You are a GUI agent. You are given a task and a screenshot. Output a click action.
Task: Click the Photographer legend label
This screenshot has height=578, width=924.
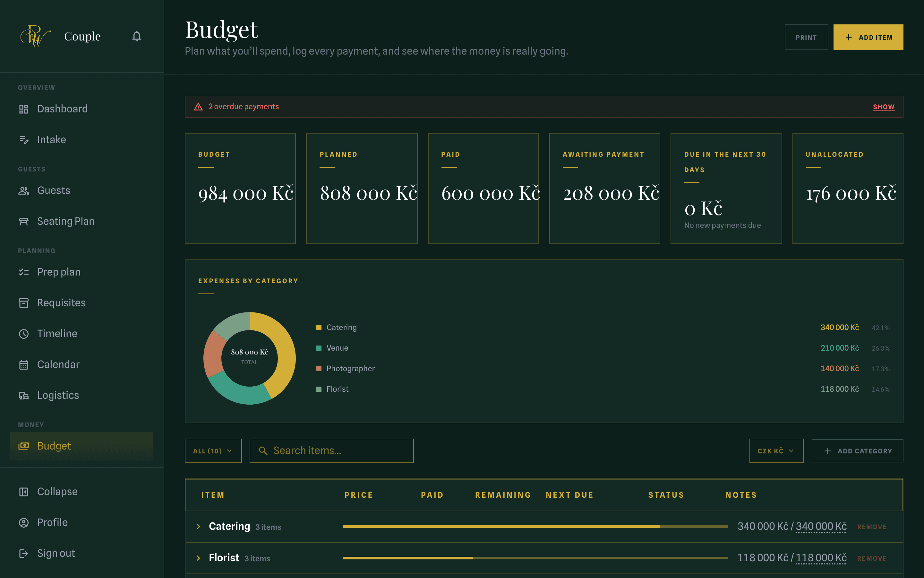click(x=350, y=369)
